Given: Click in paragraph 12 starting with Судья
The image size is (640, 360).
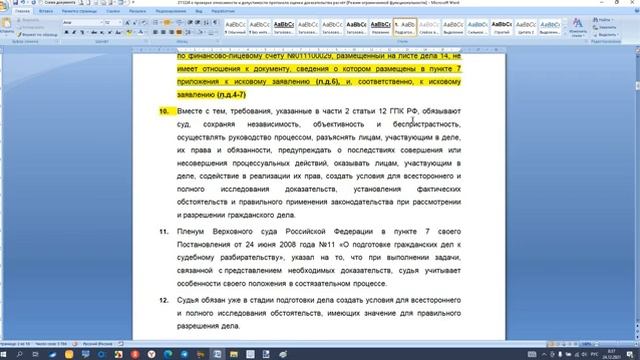Looking at the screenshot, I should [319, 313].
